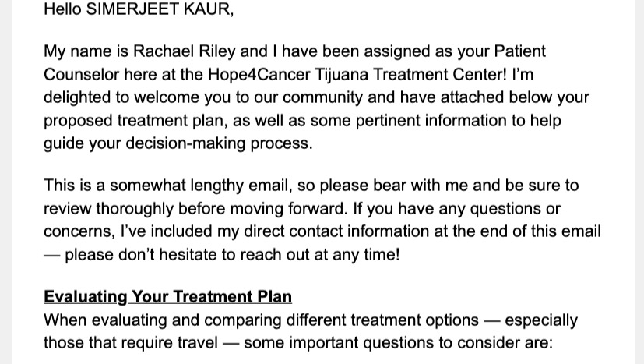Image resolution: width=644 pixels, height=364 pixels.
Task: Click the words "Hope4Cancer Tijuana Treatment Center"
Action: coord(357,75)
